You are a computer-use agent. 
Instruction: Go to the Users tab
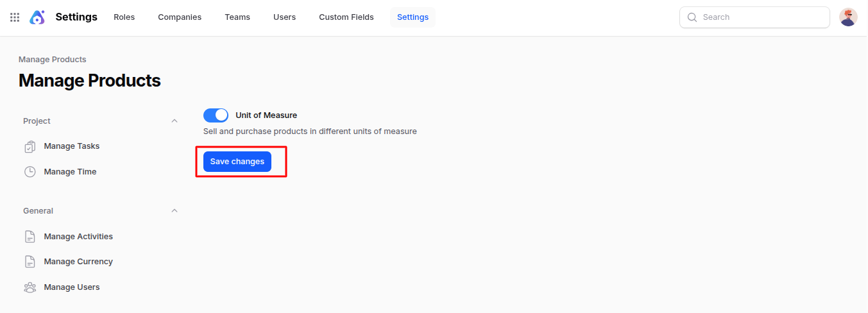tap(285, 17)
